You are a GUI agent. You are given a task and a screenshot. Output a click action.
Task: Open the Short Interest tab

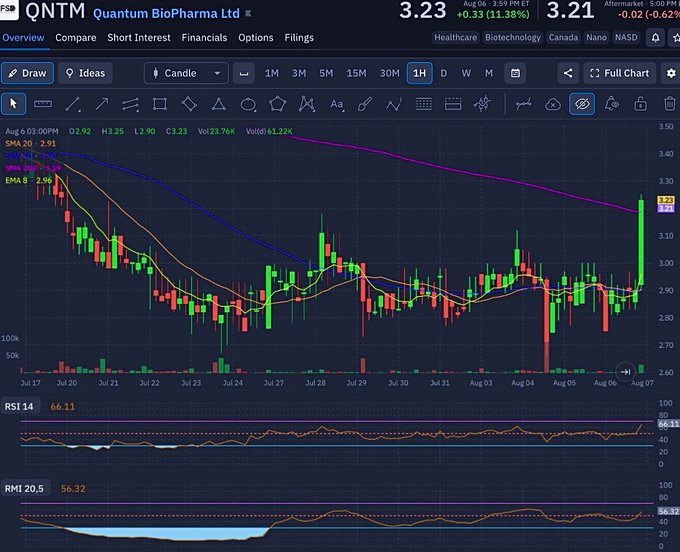coord(139,38)
